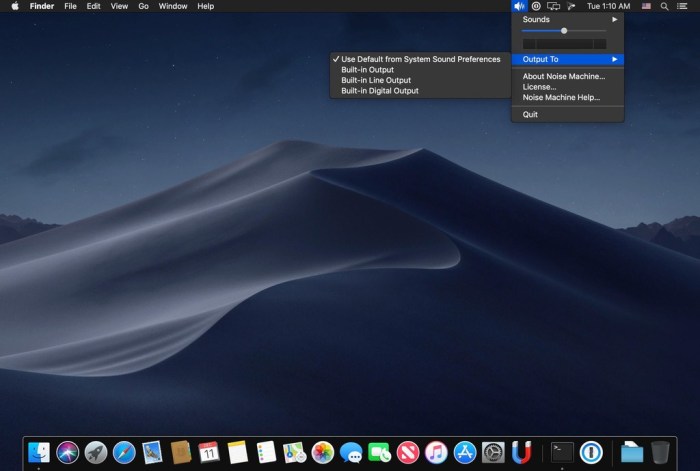Open Terminal from the Dock
700x471 pixels.
tap(563, 452)
